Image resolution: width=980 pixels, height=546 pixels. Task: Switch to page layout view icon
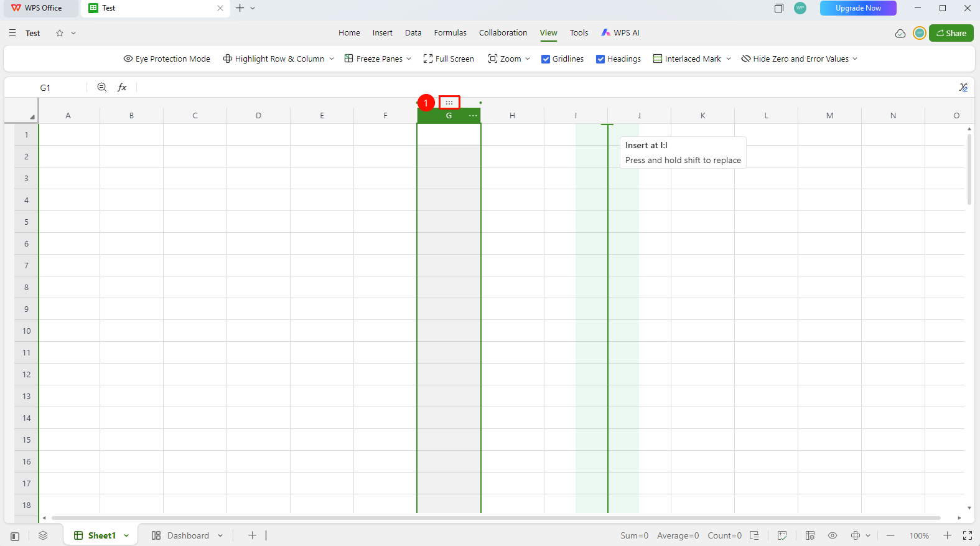click(810, 535)
